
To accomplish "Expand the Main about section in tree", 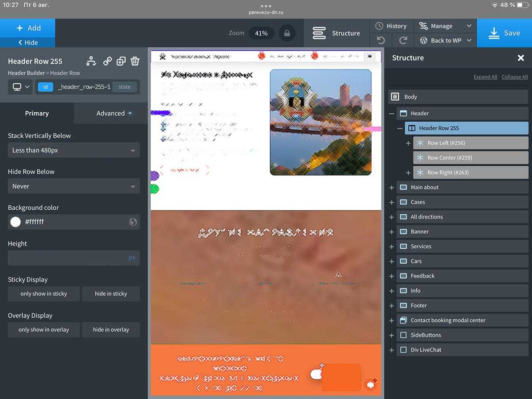I will click(x=391, y=188).
